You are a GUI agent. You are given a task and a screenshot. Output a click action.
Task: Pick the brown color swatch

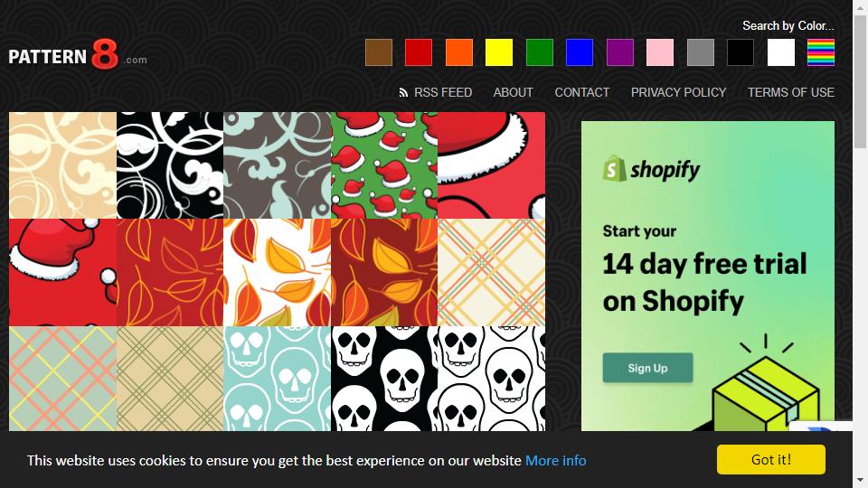(379, 52)
